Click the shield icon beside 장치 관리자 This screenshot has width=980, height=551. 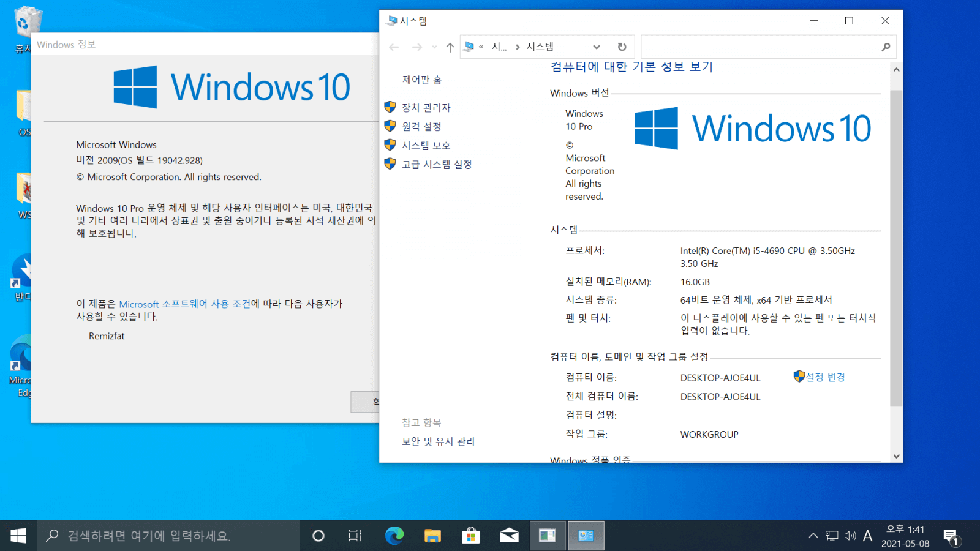tap(390, 107)
